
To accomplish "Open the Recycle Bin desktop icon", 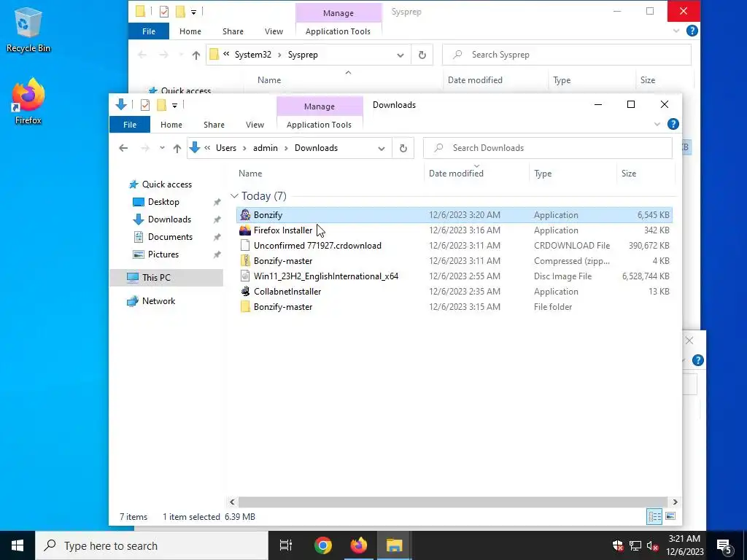I will [x=28, y=29].
